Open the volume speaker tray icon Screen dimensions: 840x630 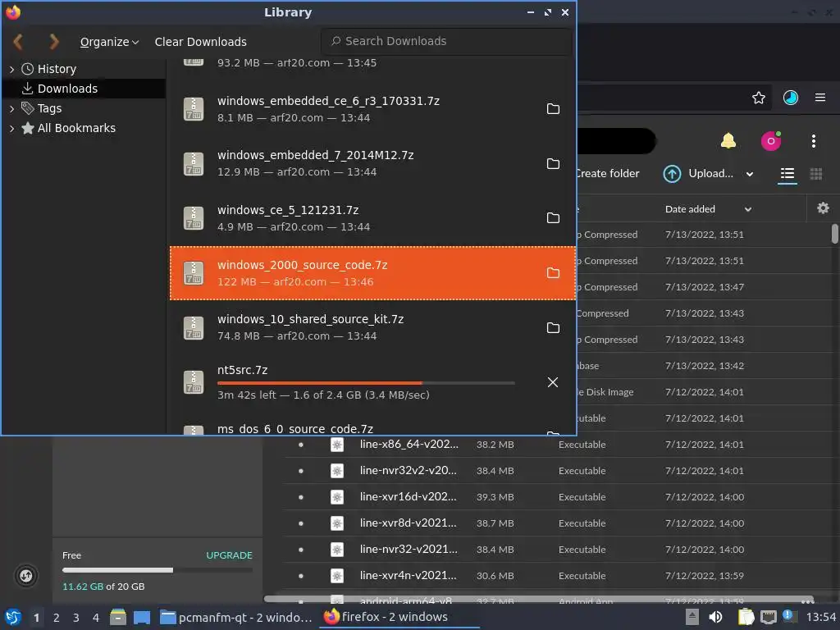715,617
